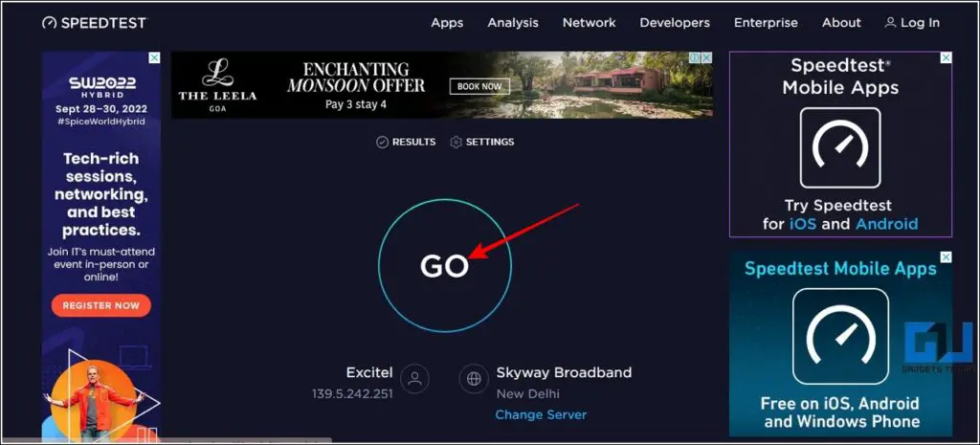Click the Speedtest gauge thumbnail in top ad
Screen dimensions: 980x445
tap(840, 147)
